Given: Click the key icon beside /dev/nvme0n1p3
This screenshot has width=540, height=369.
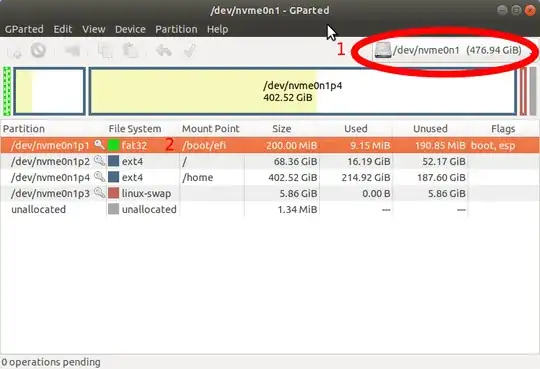Looking at the screenshot, I should point(99,193).
